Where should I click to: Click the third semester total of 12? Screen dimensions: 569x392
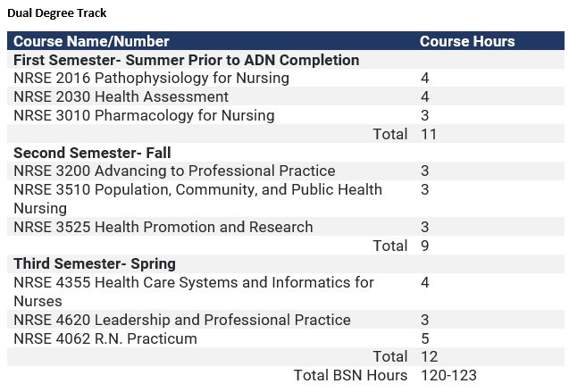(428, 357)
